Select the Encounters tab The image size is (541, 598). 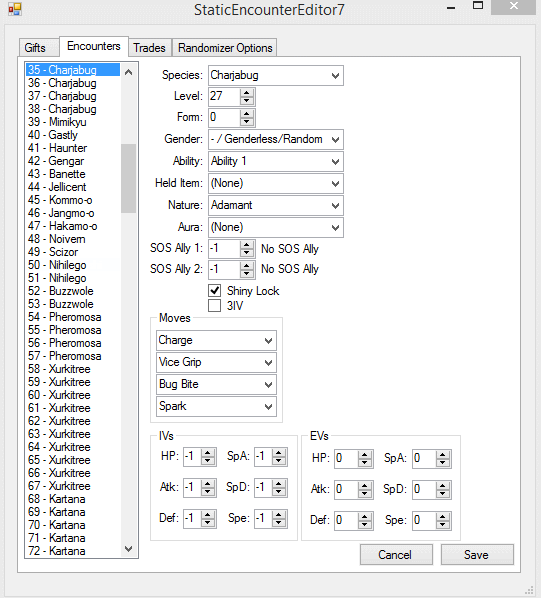coord(94,46)
